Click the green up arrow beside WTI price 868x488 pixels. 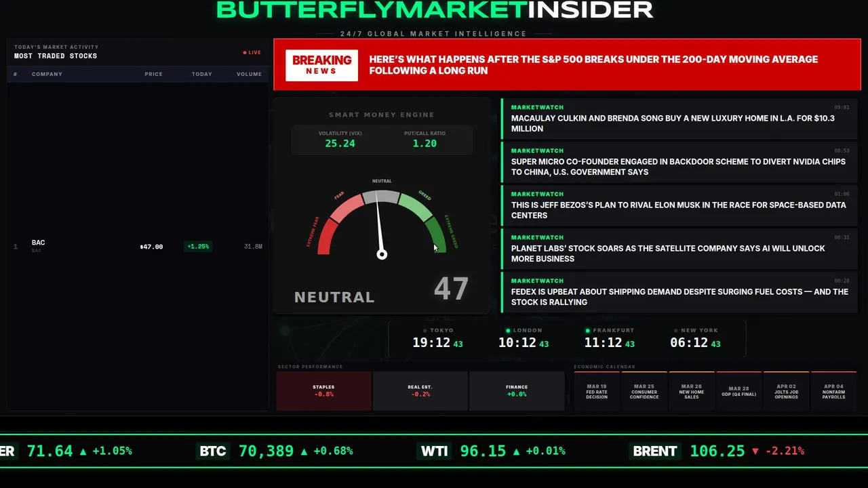tap(516, 451)
